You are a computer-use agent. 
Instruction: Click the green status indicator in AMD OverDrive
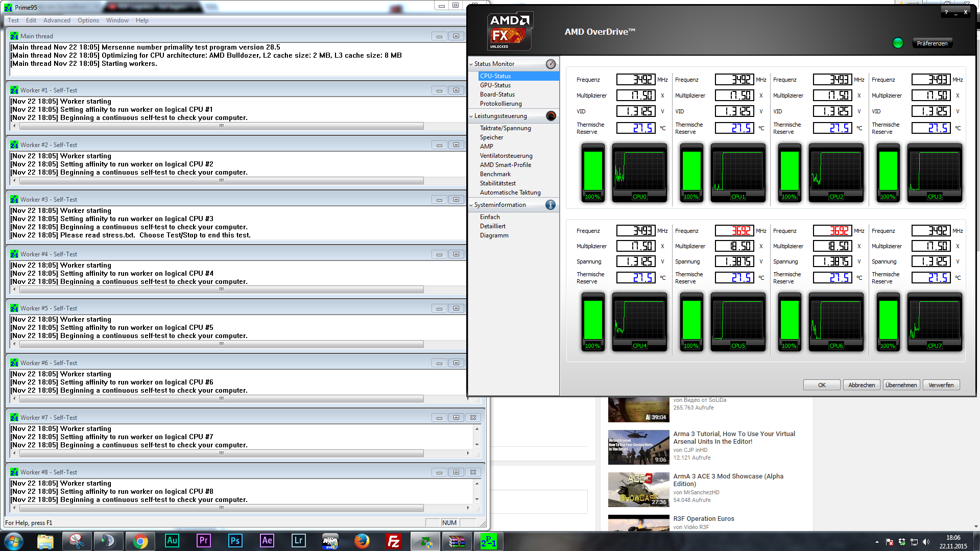point(898,43)
